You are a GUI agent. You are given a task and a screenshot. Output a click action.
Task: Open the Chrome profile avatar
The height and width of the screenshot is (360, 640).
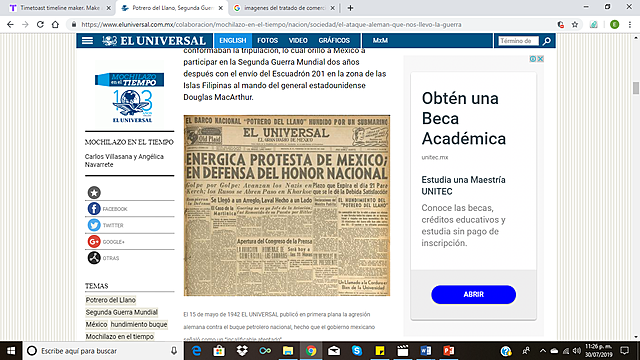pyautogui.click(x=615, y=24)
